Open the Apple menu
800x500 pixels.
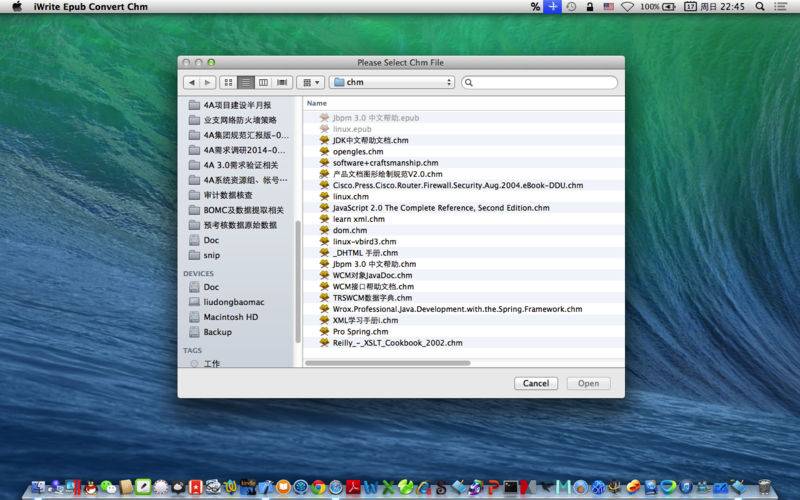click(x=14, y=6)
